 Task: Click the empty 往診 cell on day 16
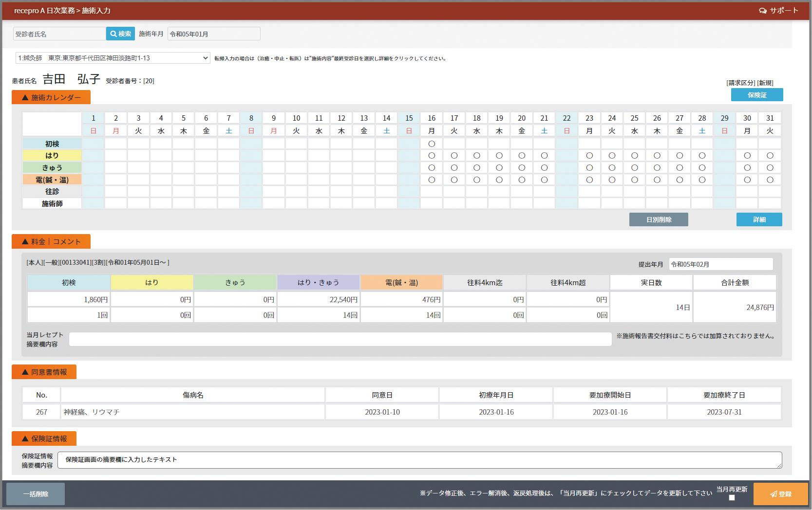[x=432, y=192]
